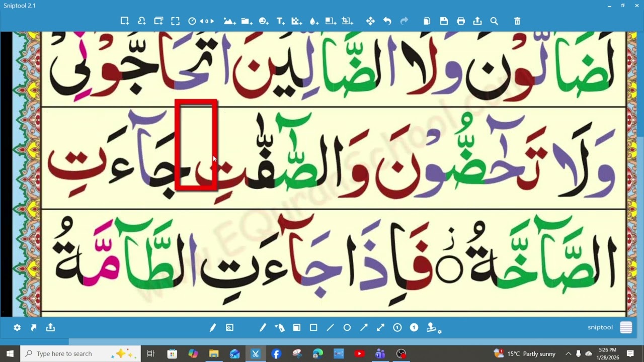Select the outlined number step tool

point(397,328)
